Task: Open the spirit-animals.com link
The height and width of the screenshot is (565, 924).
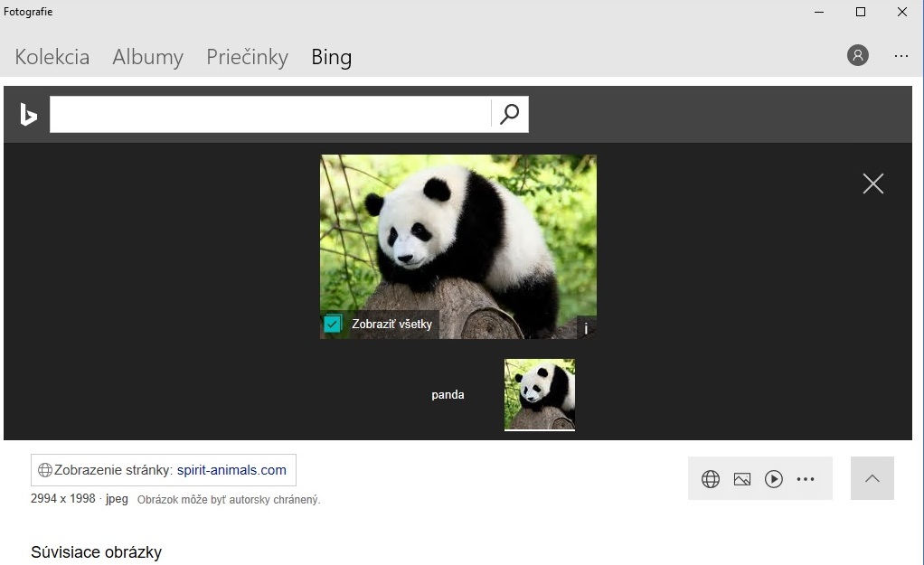Action: (231, 470)
